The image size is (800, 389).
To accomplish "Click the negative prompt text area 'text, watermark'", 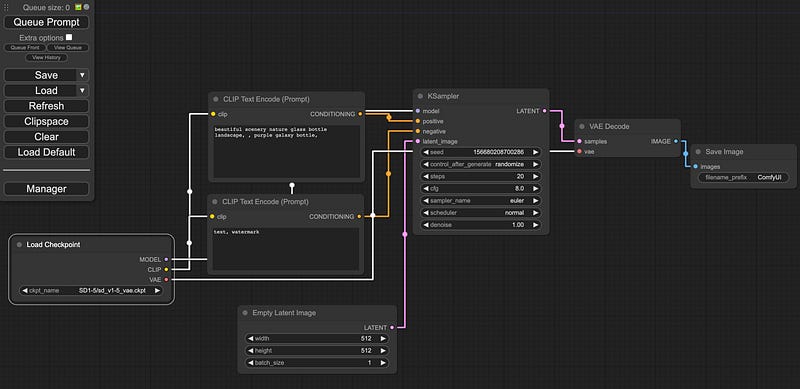I will point(286,249).
